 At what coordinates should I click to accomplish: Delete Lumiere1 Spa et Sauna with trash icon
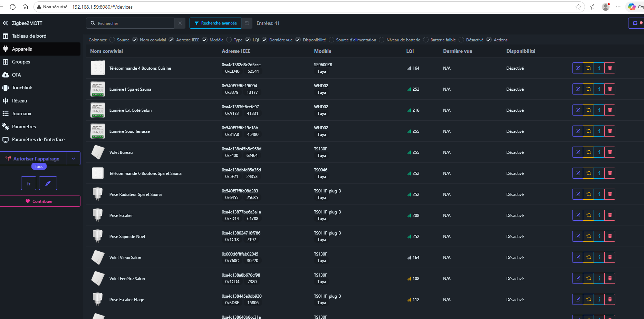pos(610,89)
